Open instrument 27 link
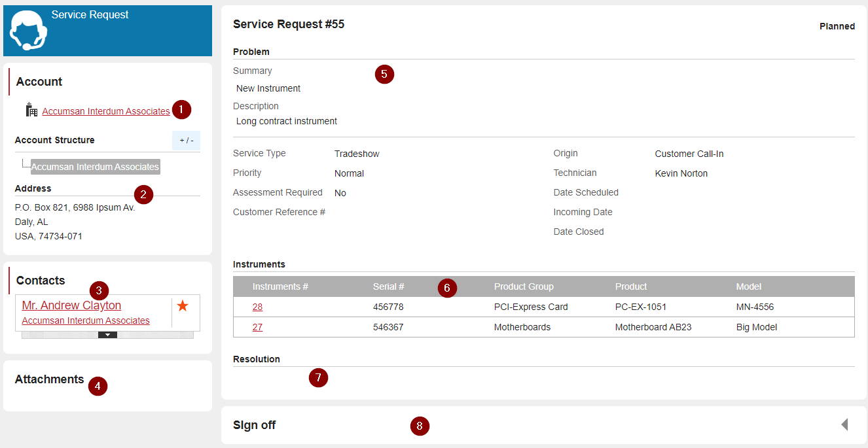The image size is (868, 448). [257, 327]
